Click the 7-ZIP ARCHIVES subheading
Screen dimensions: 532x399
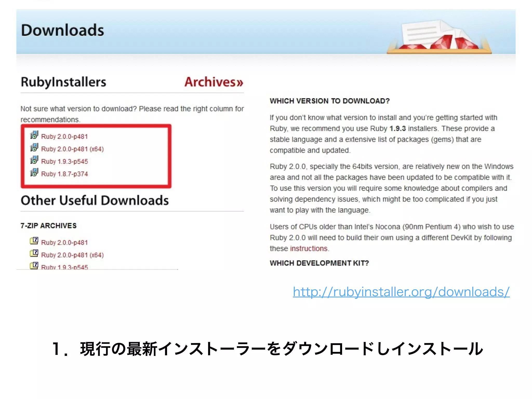pyautogui.click(x=49, y=225)
